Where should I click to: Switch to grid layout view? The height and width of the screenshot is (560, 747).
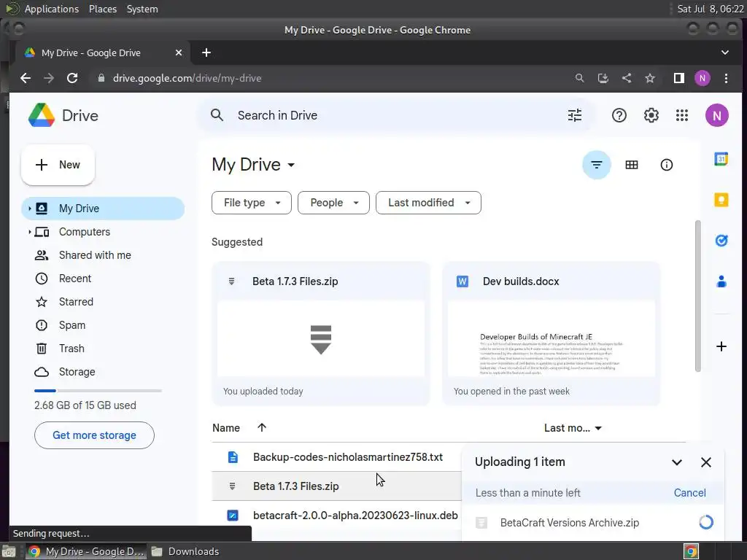point(631,165)
